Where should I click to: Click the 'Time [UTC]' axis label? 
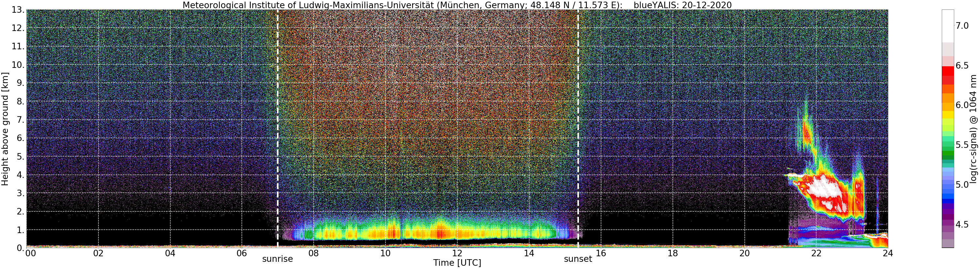pyautogui.click(x=457, y=263)
